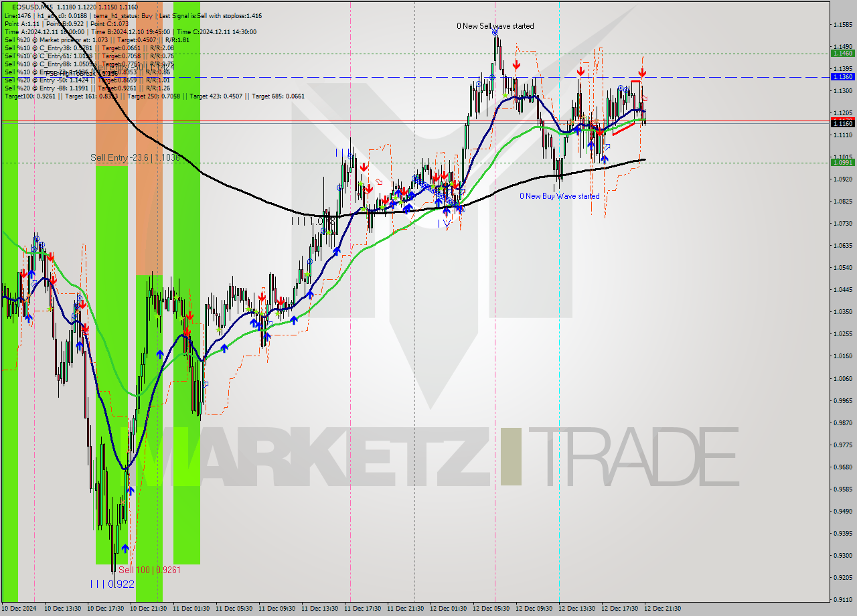Click the '11 Dec 09:30' time label
Image resolution: width=857 pixels, height=616 pixels.
click(x=277, y=609)
